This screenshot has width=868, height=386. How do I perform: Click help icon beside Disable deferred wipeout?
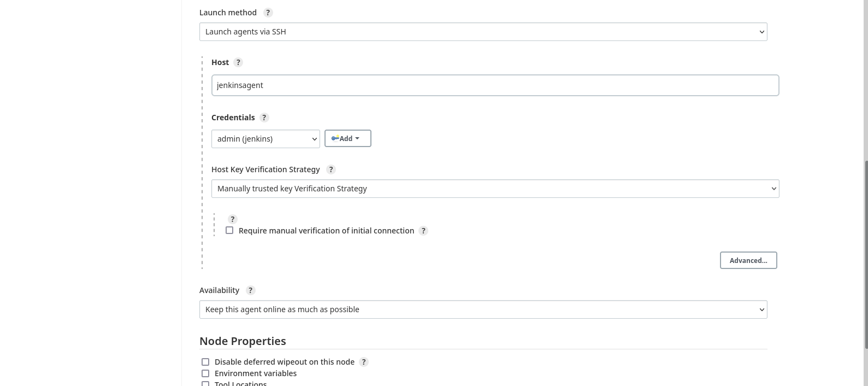[x=363, y=361]
